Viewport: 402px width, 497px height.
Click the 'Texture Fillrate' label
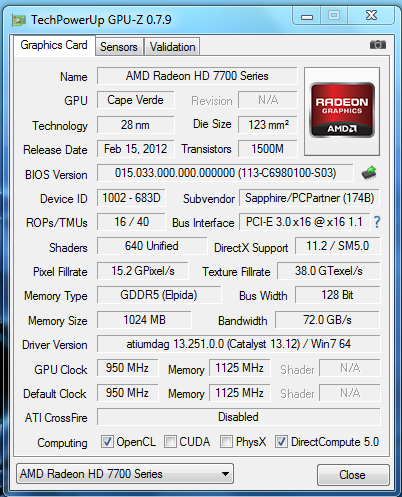[236, 272]
